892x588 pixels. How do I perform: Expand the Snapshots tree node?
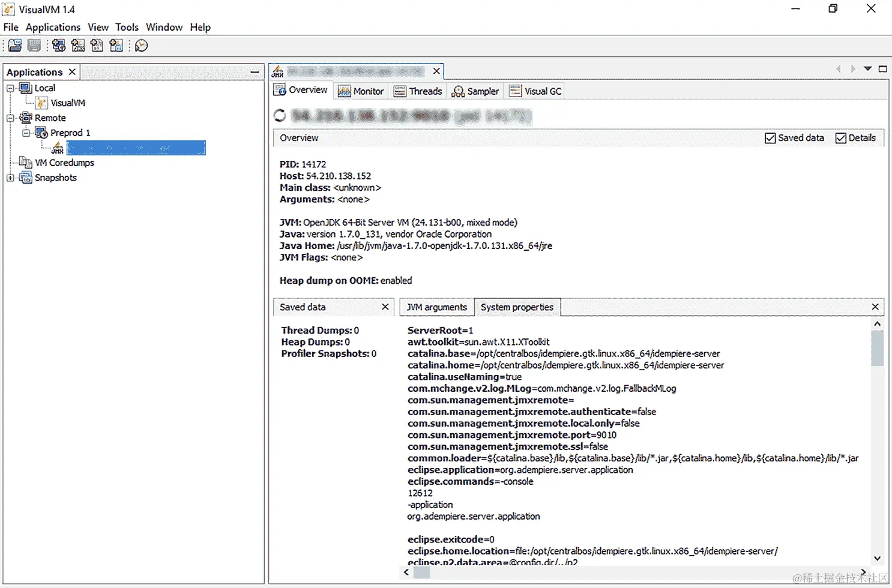(10, 178)
